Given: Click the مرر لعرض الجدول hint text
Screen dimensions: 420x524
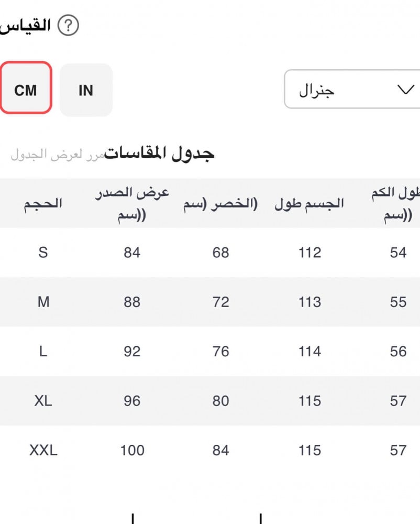Looking at the screenshot, I should click(x=57, y=155).
